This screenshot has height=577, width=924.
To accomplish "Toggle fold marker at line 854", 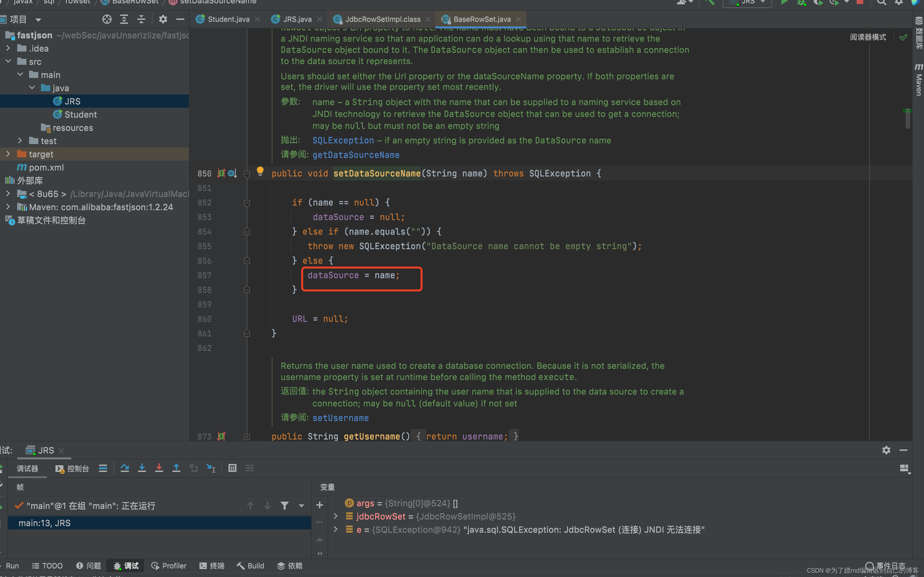I will pos(247,232).
